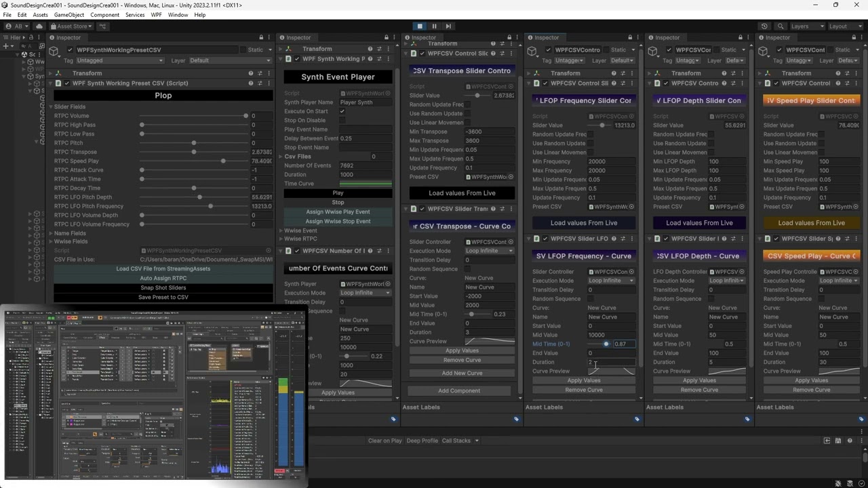Toggle WPFSynthWorkingPresetCSV object active checkbox
This screenshot has width=868, height=488.
70,50
